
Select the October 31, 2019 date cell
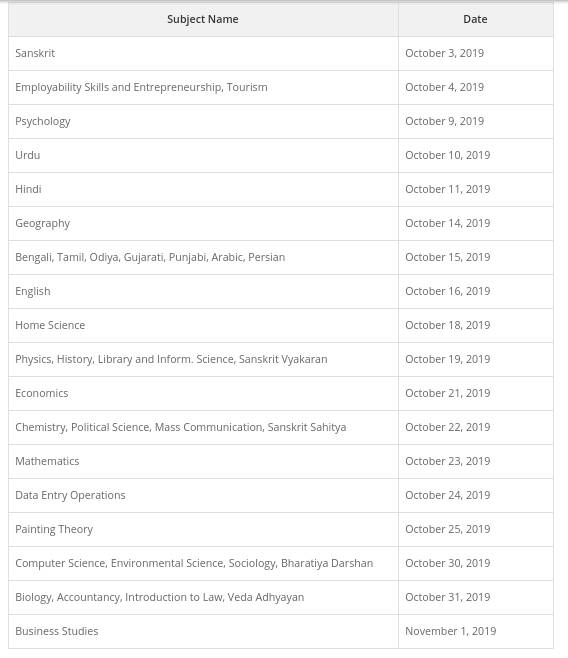[x=475, y=597]
